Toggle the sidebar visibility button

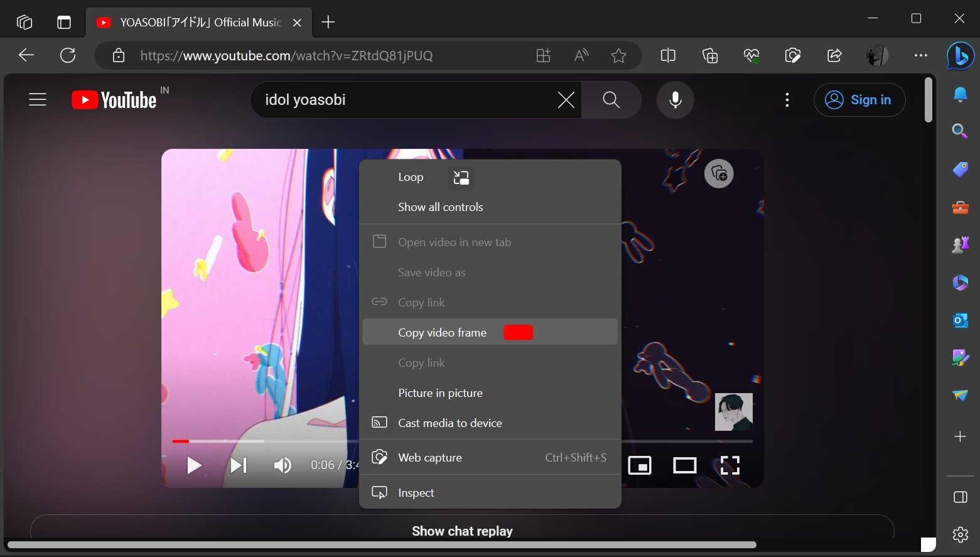[960, 497]
